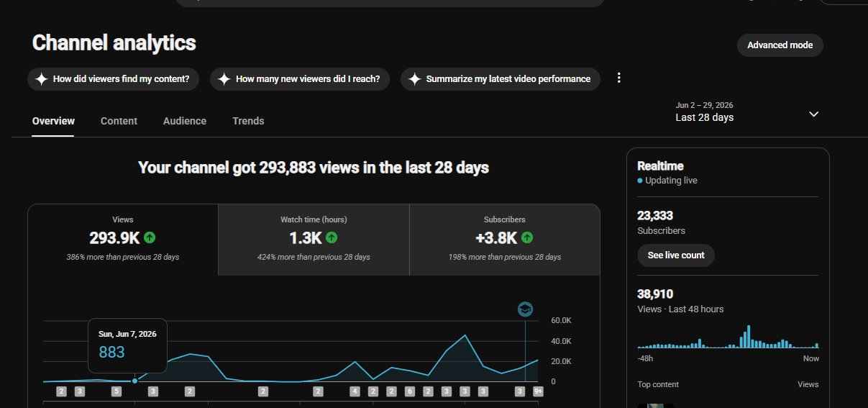The width and height of the screenshot is (868, 408).
Task: Select the Views metric card
Action: pyautogui.click(x=123, y=240)
